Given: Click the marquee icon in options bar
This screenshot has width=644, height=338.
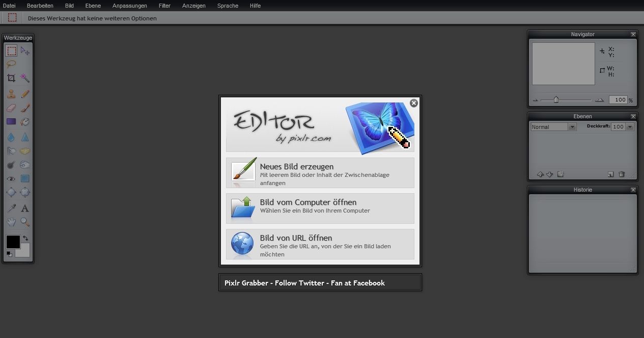Looking at the screenshot, I should pos(12,18).
